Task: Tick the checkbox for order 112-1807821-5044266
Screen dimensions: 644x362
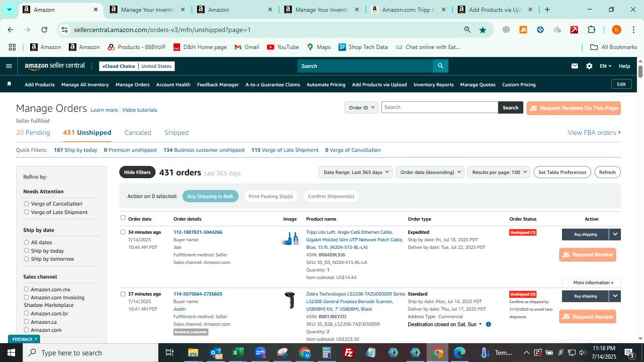Action: pyautogui.click(x=123, y=232)
